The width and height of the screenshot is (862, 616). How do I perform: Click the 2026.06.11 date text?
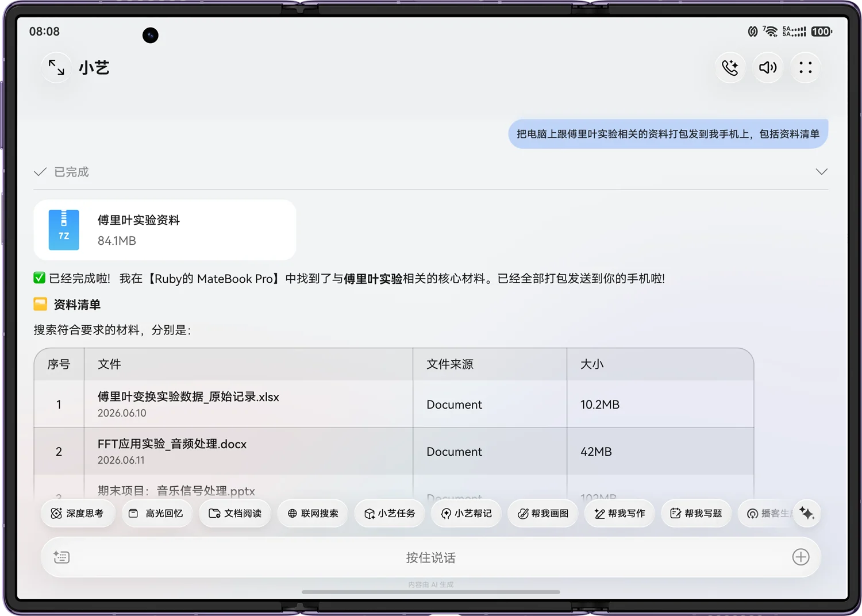[x=121, y=460]
